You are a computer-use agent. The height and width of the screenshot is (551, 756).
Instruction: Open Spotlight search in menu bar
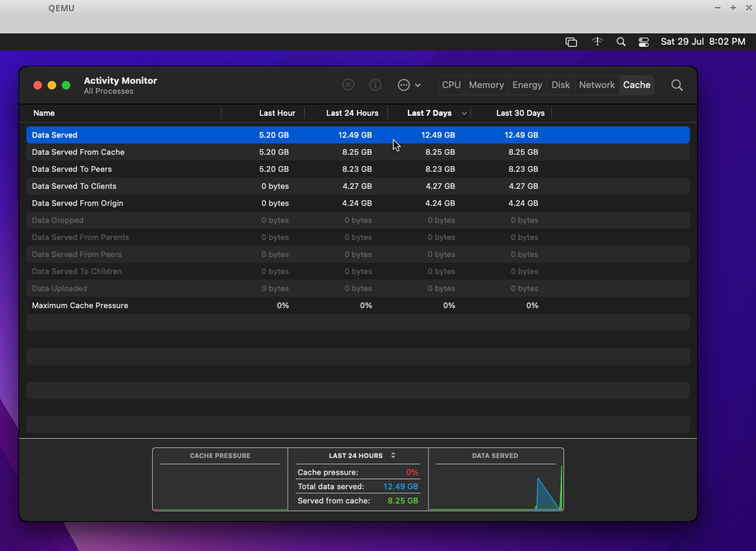coord(621,42)
